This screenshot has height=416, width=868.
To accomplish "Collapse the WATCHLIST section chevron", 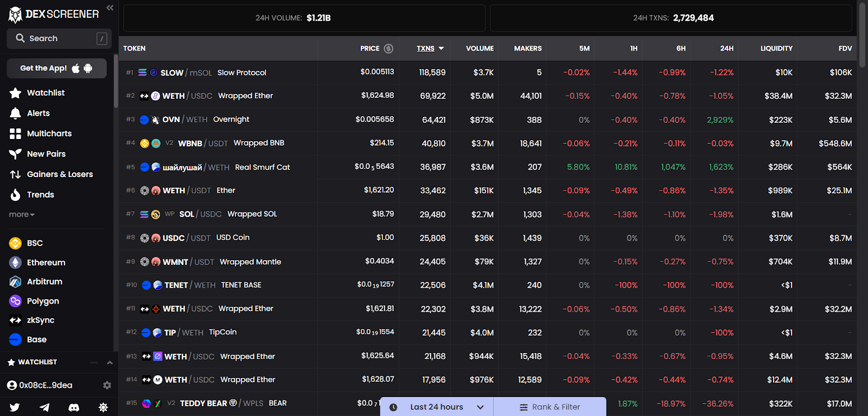I will 110,362.
